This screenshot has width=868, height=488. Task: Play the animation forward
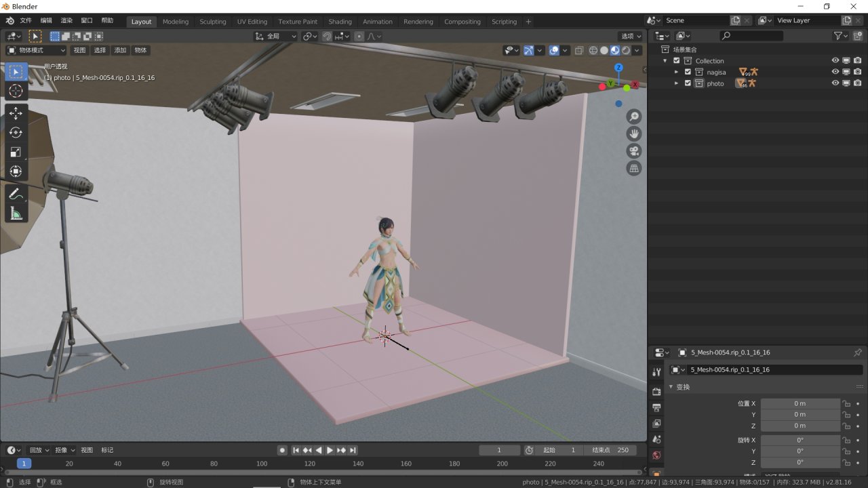pyautogui.click(x=330, y=450)
